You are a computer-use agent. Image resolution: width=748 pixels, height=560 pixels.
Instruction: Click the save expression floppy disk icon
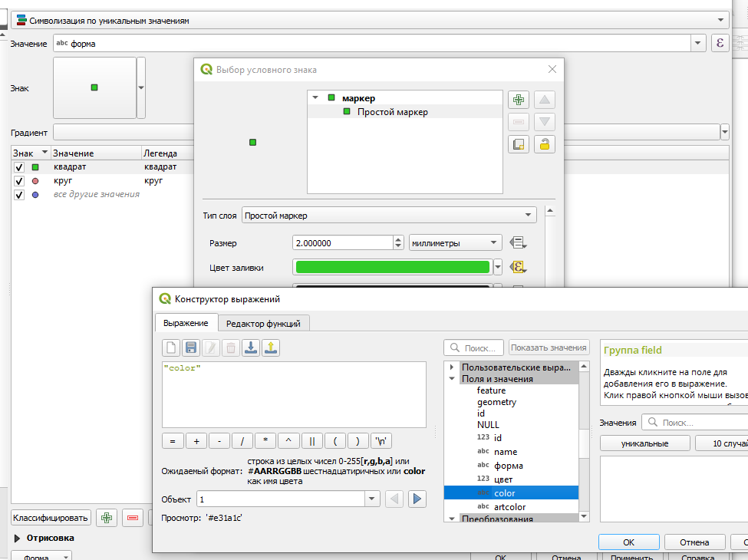(x=191, y=348)
